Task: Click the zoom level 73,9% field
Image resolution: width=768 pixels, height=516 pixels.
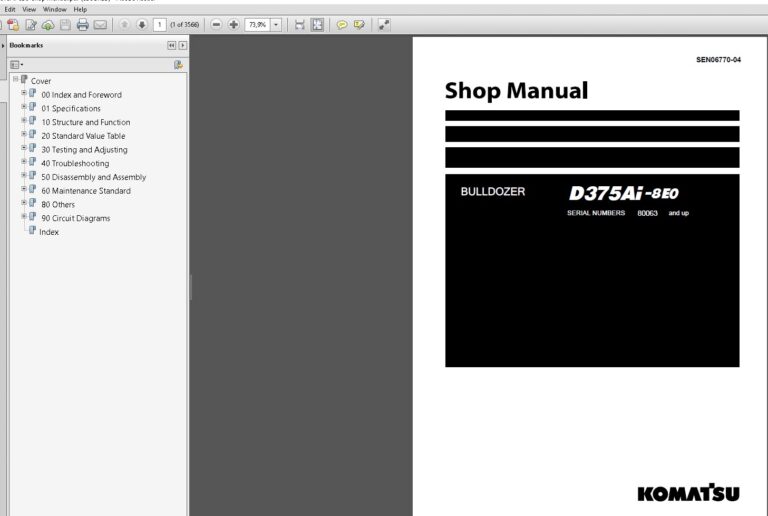Action: click(x=258, y=24)
